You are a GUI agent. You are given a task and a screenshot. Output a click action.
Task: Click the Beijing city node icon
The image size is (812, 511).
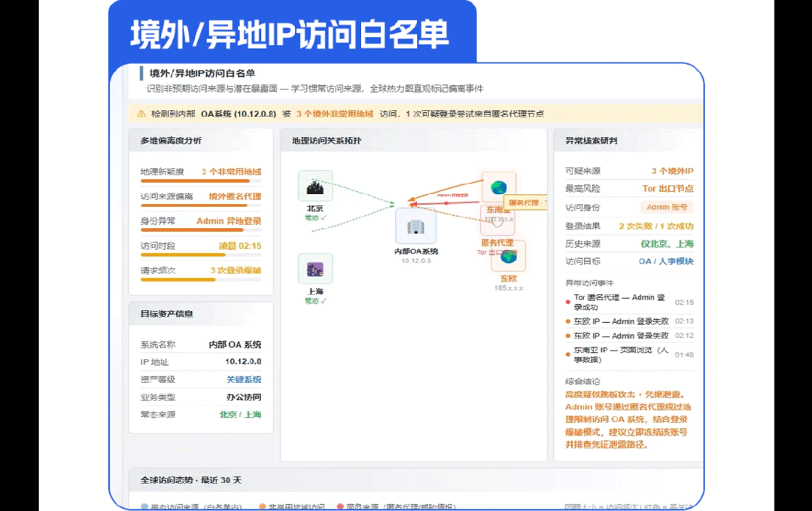point(315,186)
